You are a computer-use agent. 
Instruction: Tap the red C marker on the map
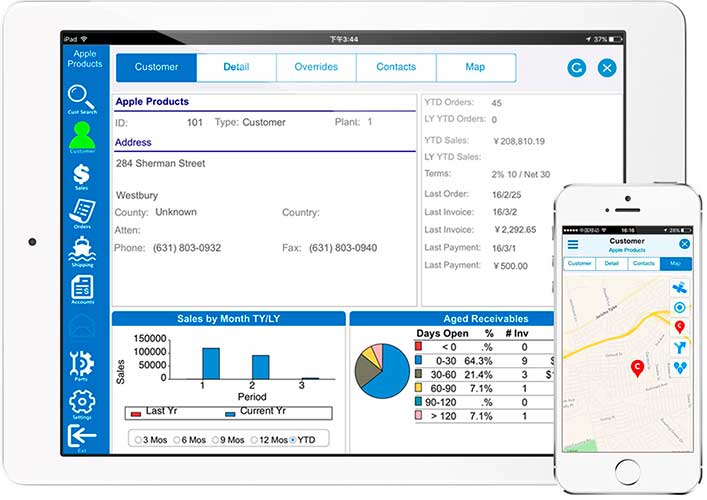[637, 368]
